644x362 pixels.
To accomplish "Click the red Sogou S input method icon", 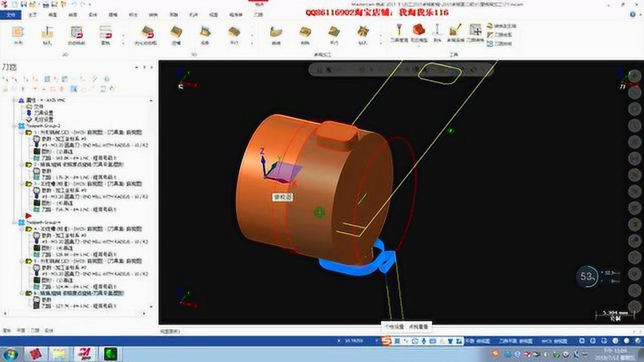I will pos(385,341).
